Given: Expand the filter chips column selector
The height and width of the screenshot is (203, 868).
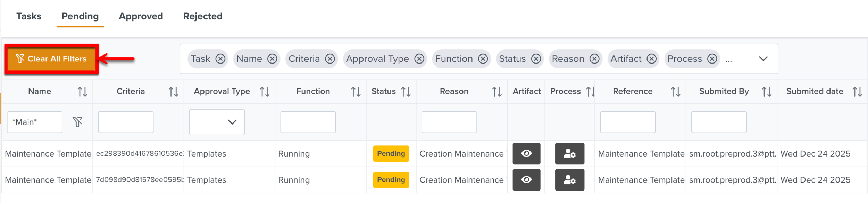Looking at the screenshot, I should click(x=763, y=59).
